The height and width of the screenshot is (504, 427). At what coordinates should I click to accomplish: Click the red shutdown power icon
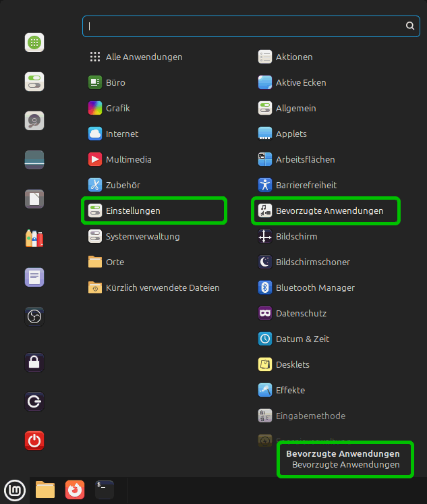point(34,441)
